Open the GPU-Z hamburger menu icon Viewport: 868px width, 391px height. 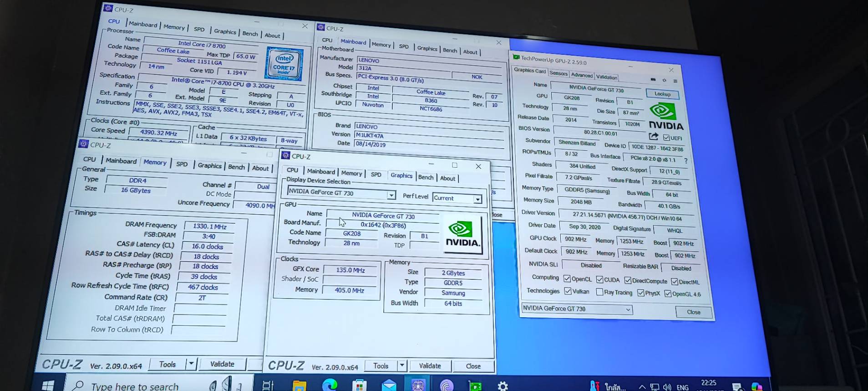(675, 81)
